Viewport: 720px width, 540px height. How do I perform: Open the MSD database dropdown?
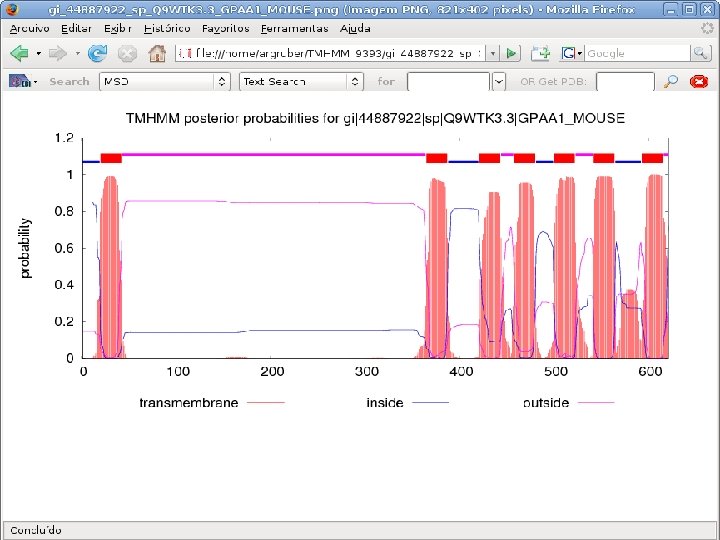164,81
